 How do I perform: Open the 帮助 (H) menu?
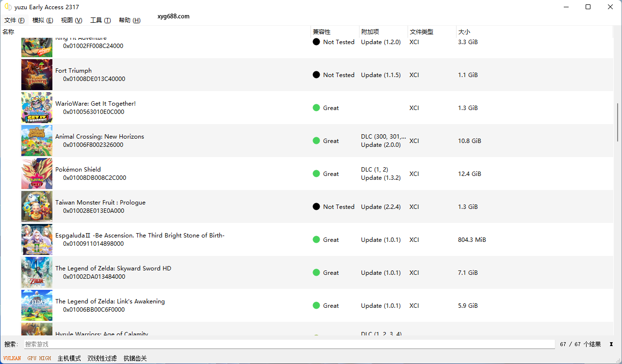tap(130, 20)
